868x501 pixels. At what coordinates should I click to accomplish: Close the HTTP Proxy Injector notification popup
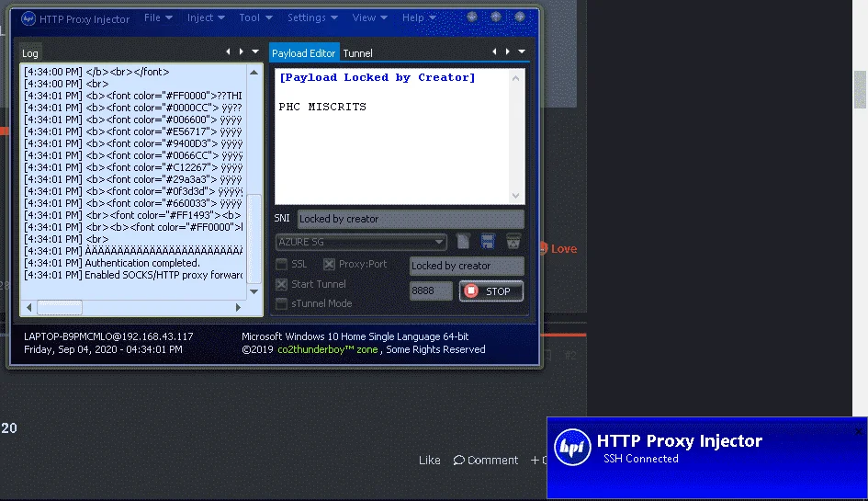click(859, 430)
